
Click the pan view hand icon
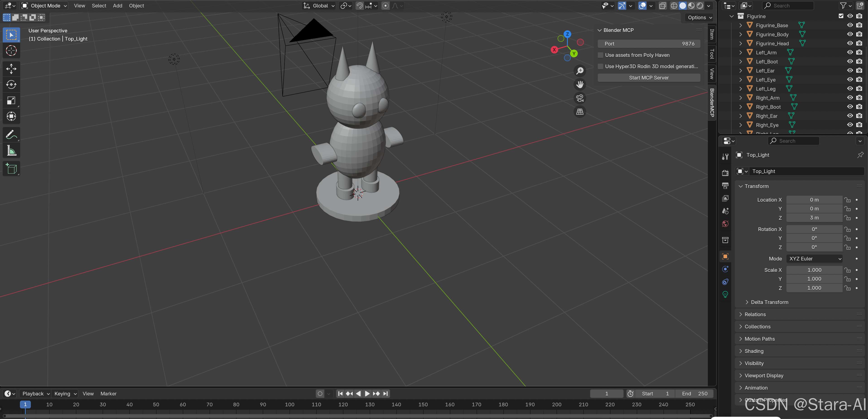tap(580, 84)
